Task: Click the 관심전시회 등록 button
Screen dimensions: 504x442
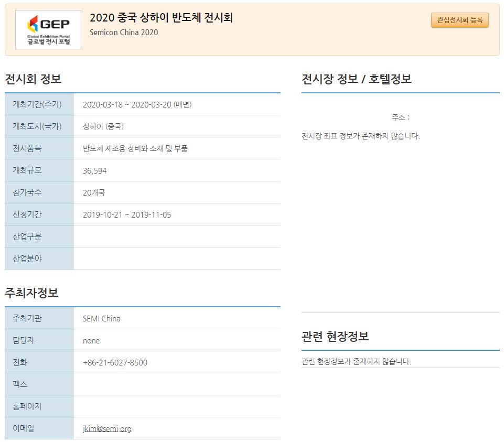Action: [x=459, y=20]
